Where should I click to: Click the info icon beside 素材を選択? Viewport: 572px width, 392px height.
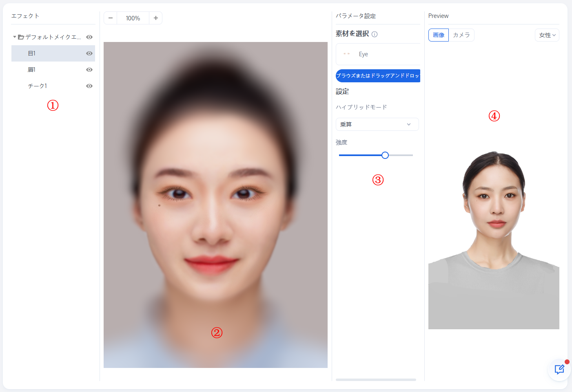375,34
